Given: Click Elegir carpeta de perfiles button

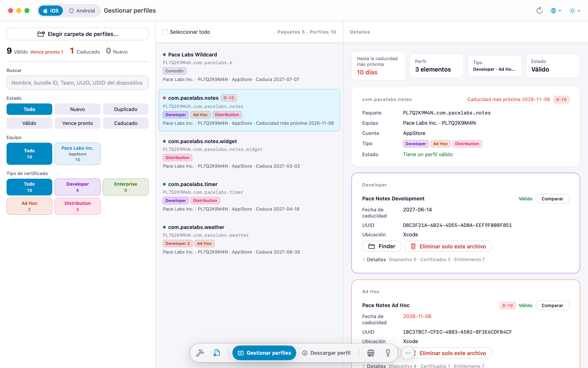Looking at the screenshot, I should [x=78, y=34].
